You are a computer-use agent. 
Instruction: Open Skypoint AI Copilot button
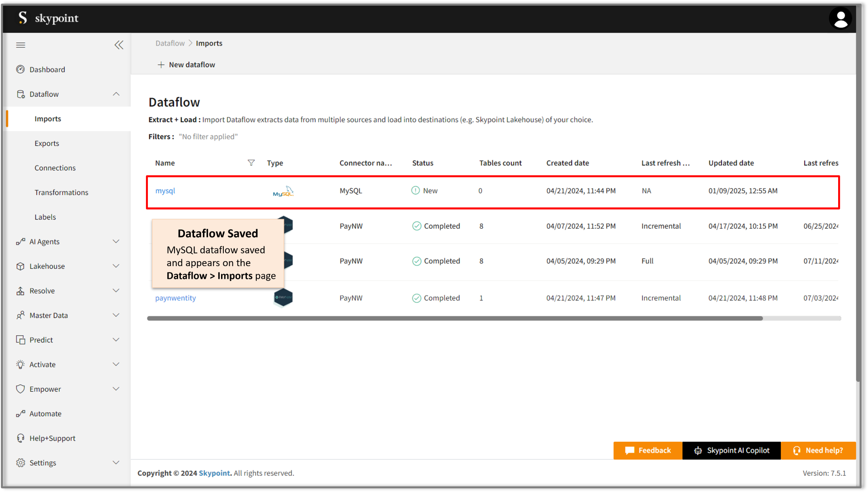[x=731, y=450]
